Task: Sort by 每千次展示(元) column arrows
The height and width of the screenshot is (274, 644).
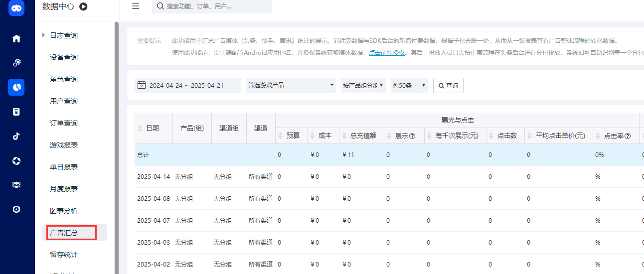Action: point(429,136)
